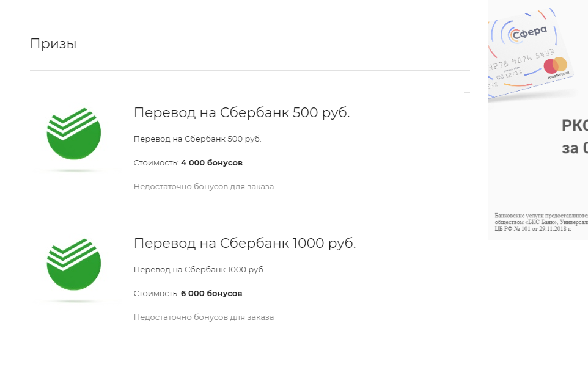Select the '4 000 бонусов' cost text

[x=212, y=163]
